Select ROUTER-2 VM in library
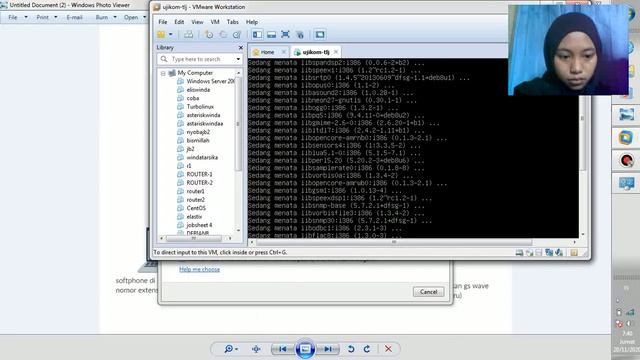 tap(199, 183)
